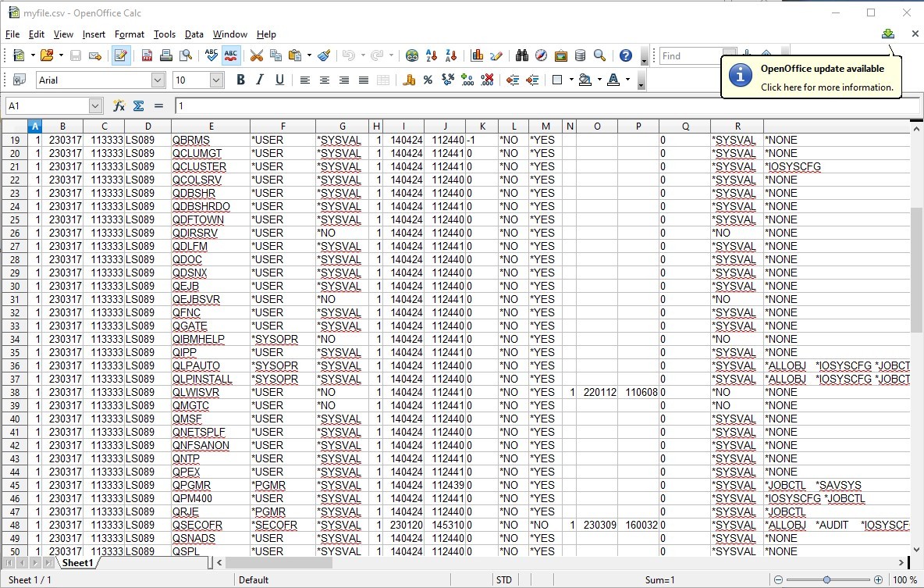This screenshot has width=924, height=588.
Task: Click the Sort Ascending icon
Action: tap(432, 55)
